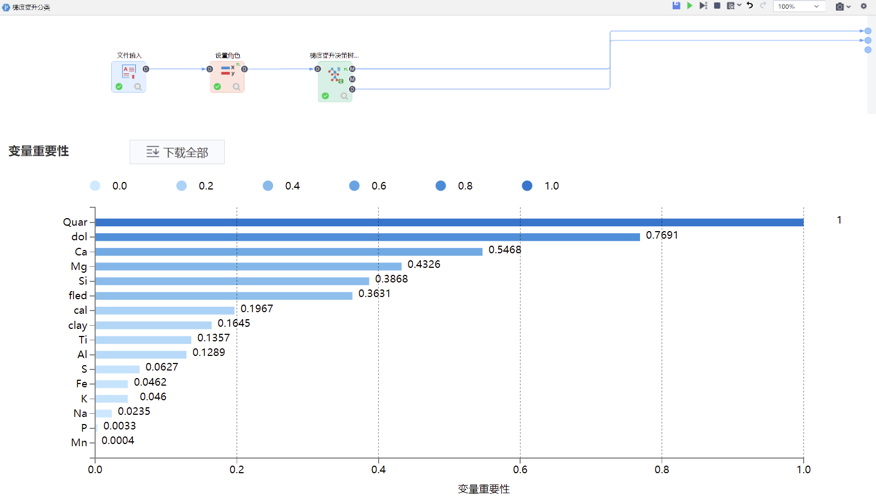
Task: Toggle the 1.0 legend color item
Action: coord(528,186)
